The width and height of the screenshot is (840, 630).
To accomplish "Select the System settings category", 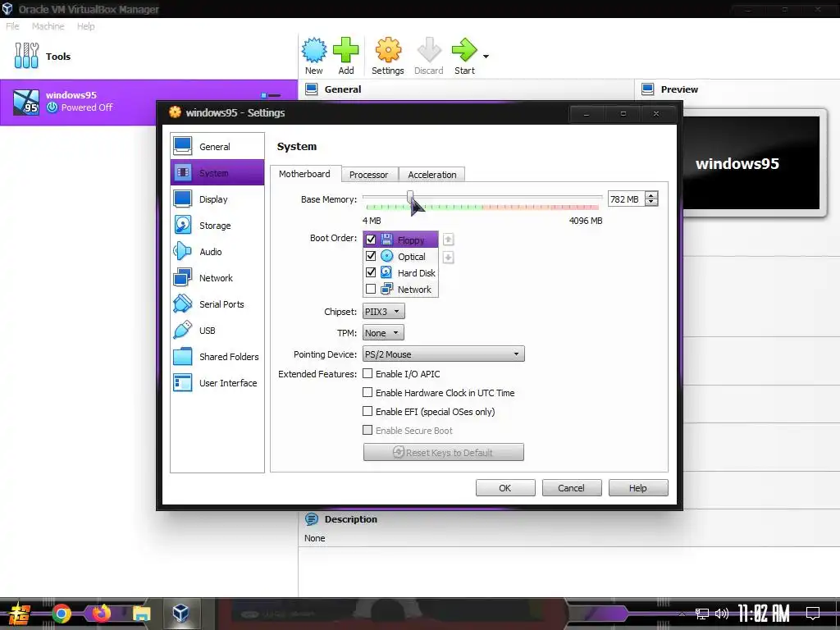I will coord(217,172).
